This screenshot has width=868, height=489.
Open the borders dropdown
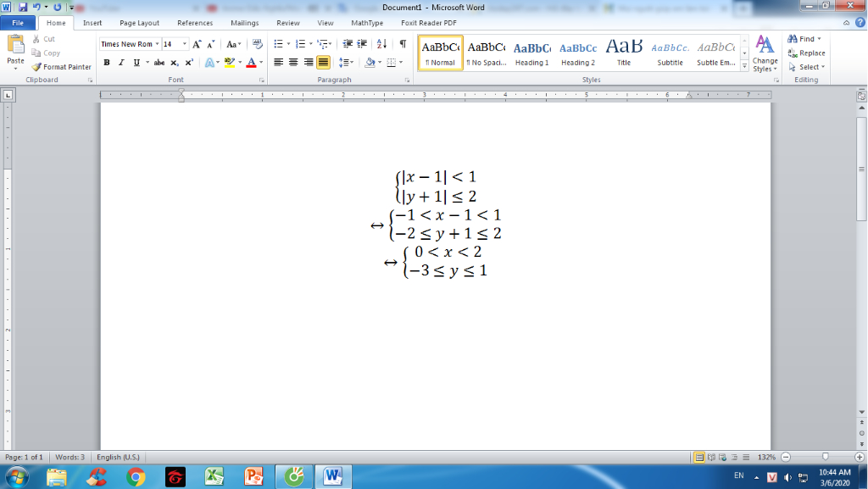(x=401, y=63)
